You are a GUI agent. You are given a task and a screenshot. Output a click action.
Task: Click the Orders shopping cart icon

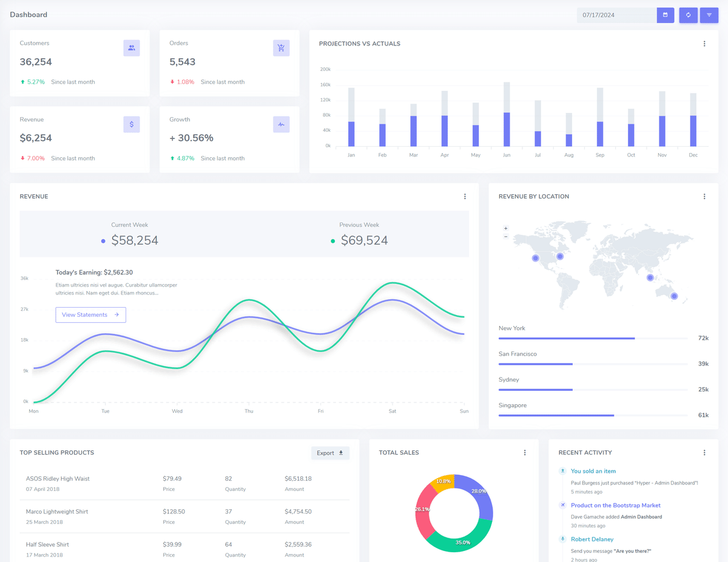[281, 48]
